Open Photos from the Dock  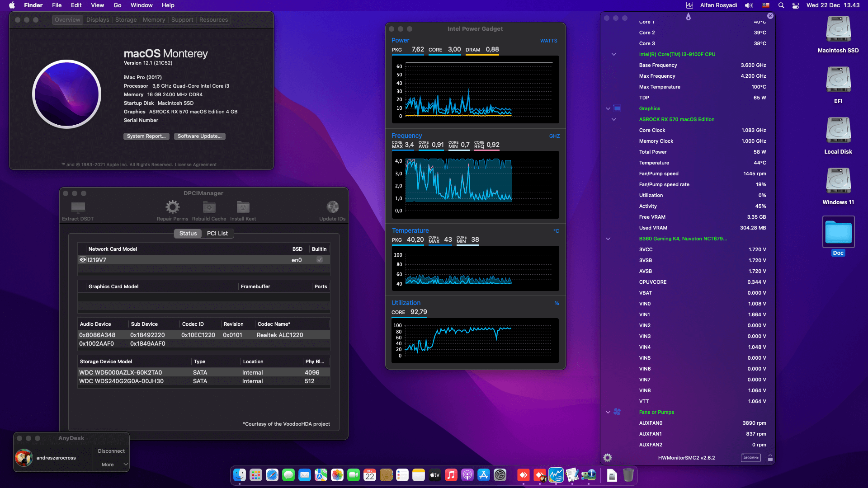pos(337,475)
